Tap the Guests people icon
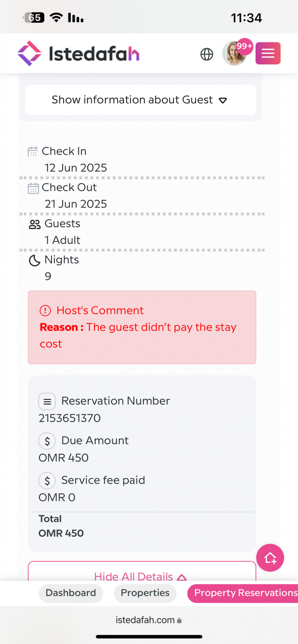The height and width of the screenshot is (644, 298). tap(34, 224)
